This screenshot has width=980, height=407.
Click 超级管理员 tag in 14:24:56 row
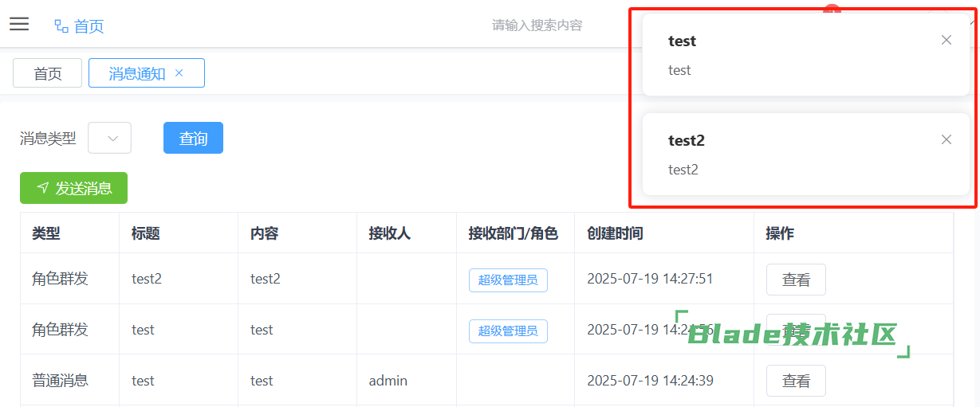click(508, 331)
